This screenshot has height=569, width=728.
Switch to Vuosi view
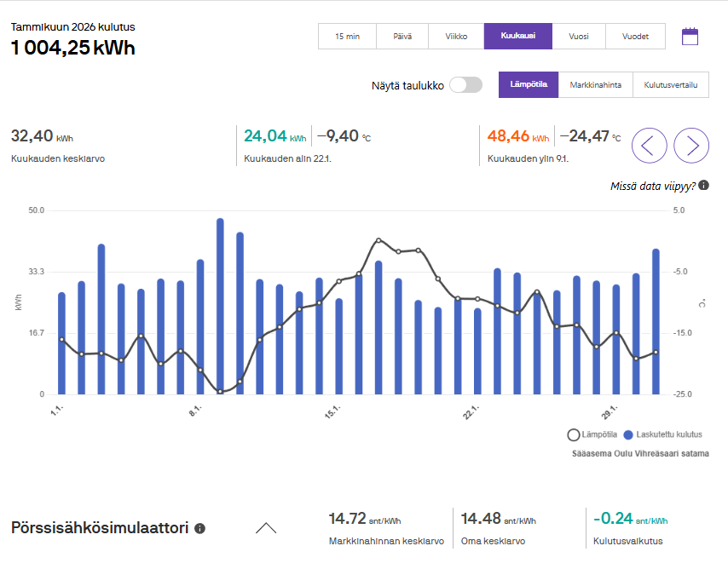[578, 37]
